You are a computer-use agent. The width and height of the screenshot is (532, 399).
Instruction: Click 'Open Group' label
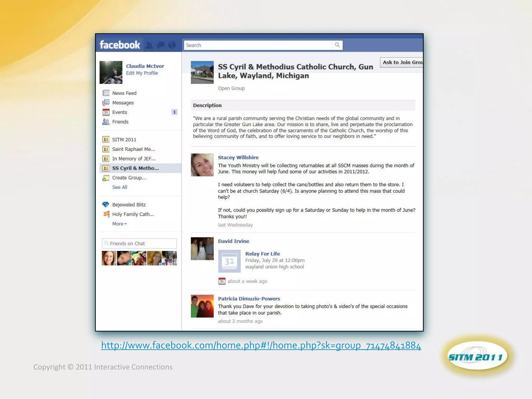(231, 88)
